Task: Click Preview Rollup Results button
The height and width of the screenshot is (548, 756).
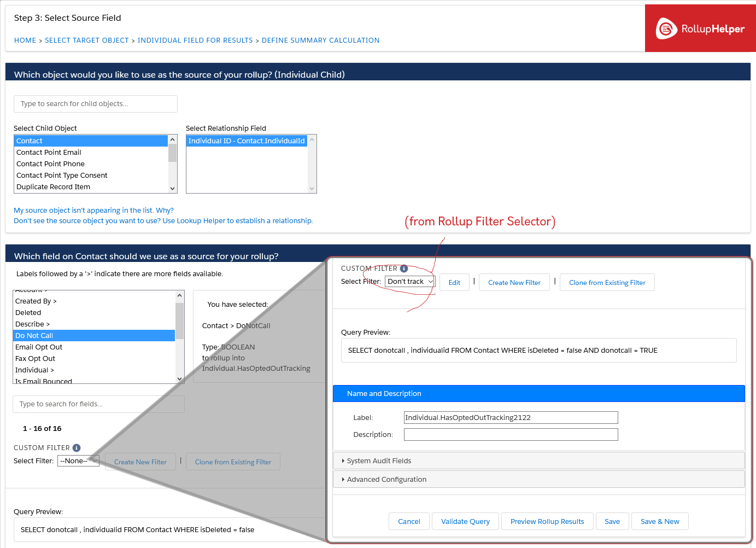Action: 547,522
